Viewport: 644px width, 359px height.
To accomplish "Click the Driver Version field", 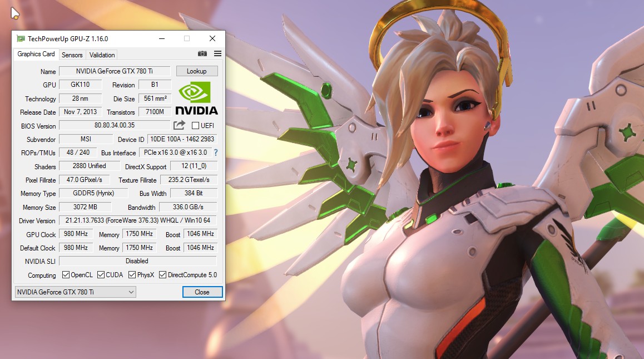I will click(x=137, y=220).
